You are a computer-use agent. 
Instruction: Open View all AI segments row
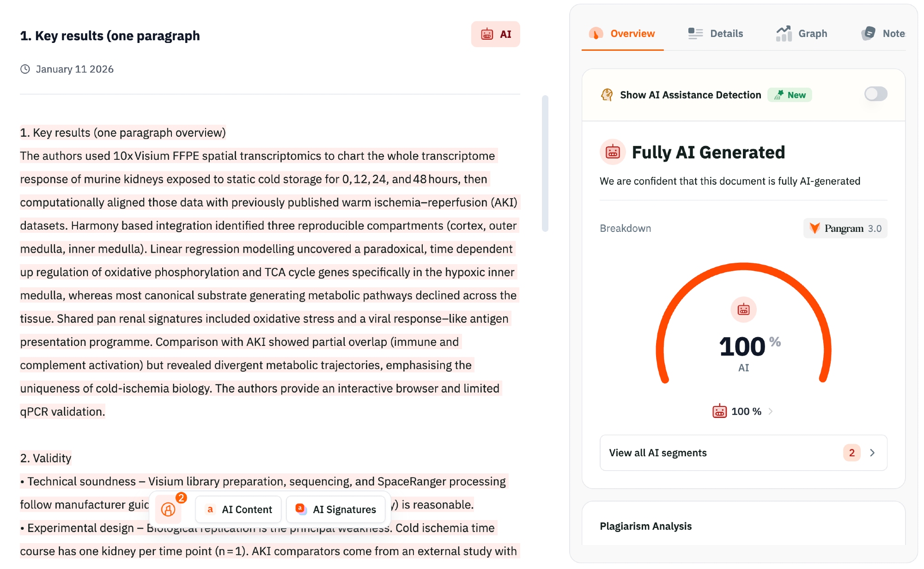click(x=743, y=453)
